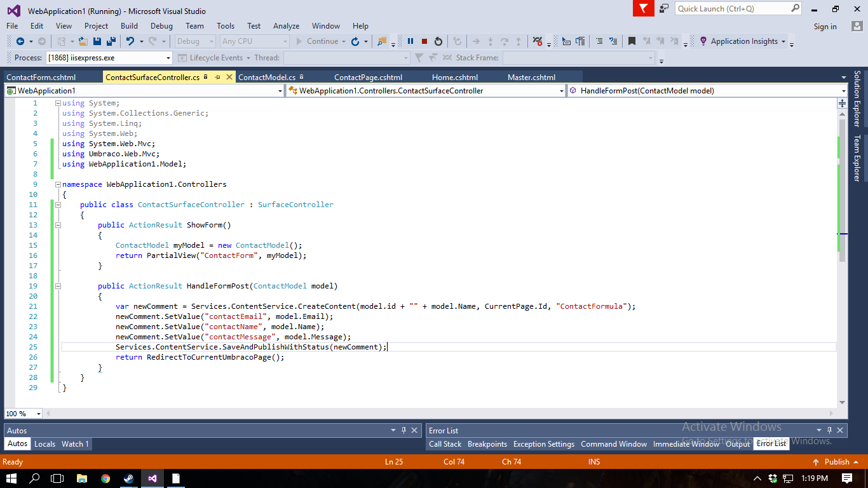868x488 pixels.
Task: Click the Undo arrow icon
Action: pyautogui.click(x=130, y=41)
